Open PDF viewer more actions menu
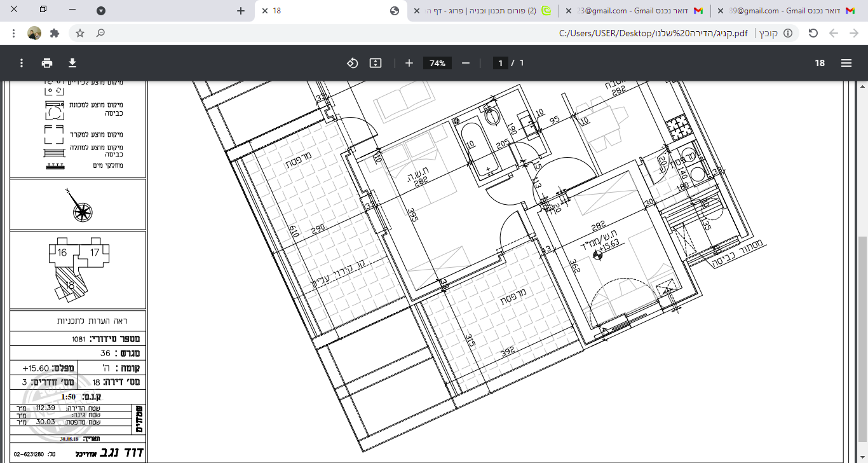 pos(22,63)
